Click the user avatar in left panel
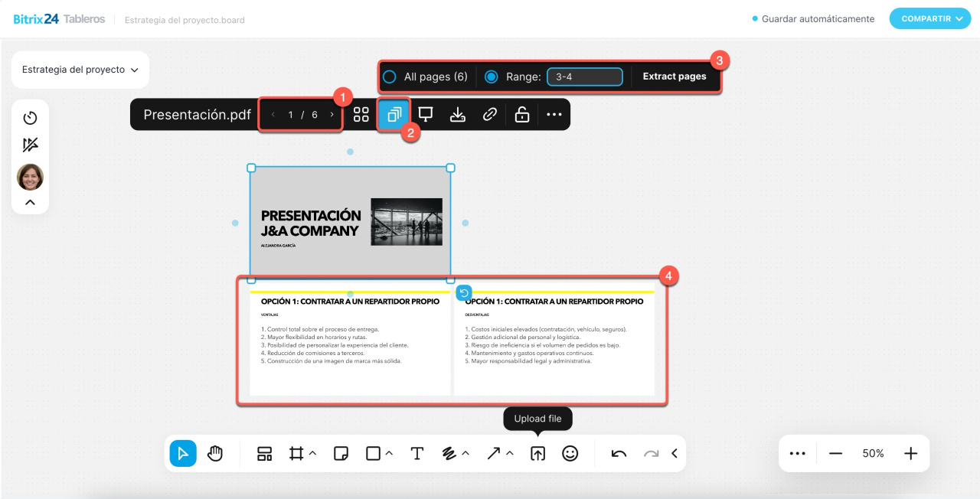The image size is (980, 499). pos(31,177)
